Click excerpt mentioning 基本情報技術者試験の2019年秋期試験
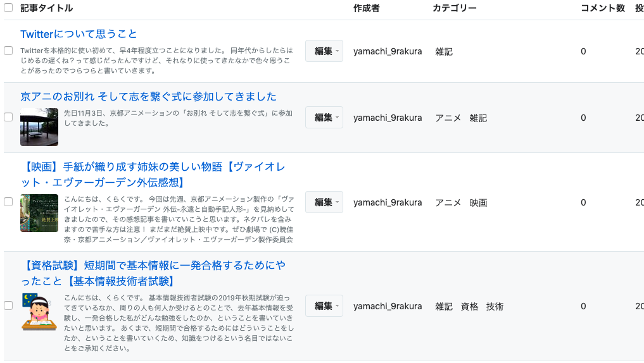 [179, 323]
